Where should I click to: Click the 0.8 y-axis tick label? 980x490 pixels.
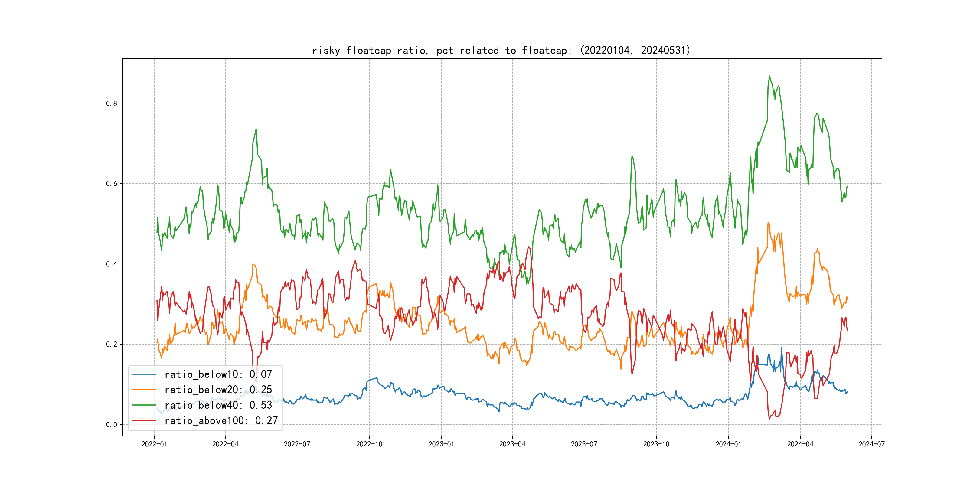coord(112,103)
